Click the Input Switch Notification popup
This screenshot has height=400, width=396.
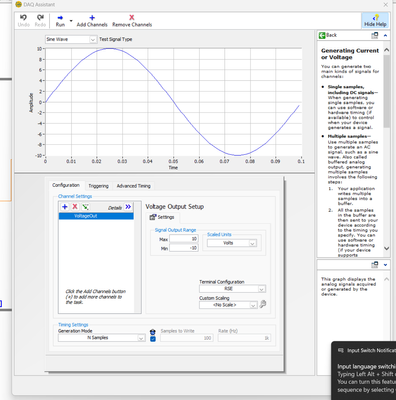click(364, 370)
